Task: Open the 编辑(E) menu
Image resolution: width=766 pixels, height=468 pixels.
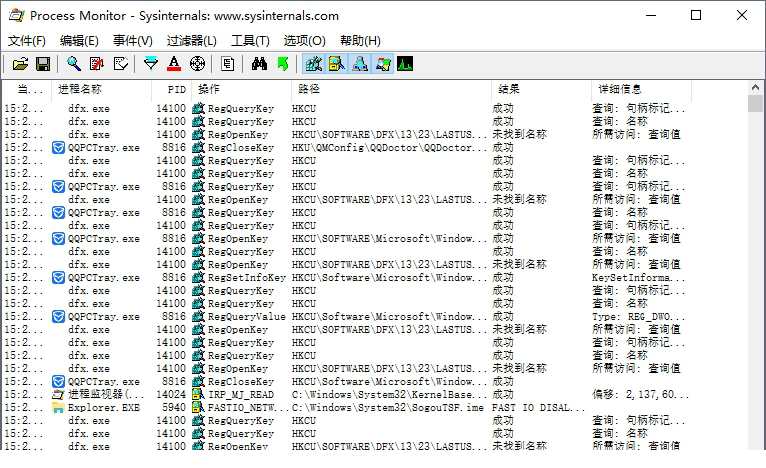Action: click(x=79, y=41)
